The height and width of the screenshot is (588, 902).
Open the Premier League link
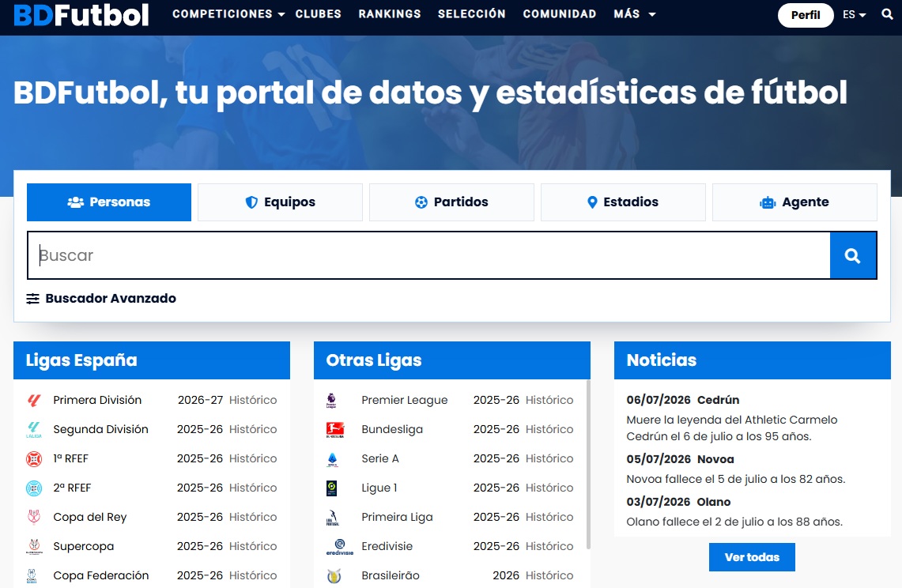(x=405, y=401)
